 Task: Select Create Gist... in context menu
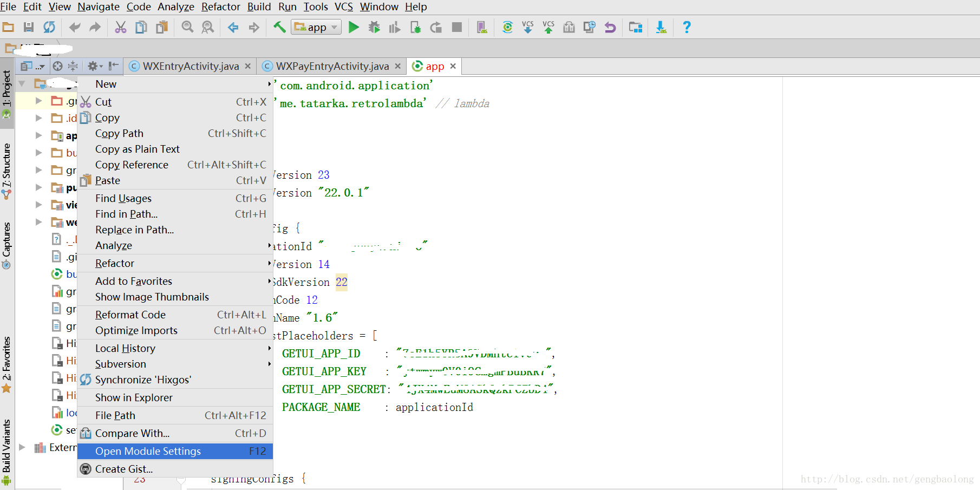[175, 469]
